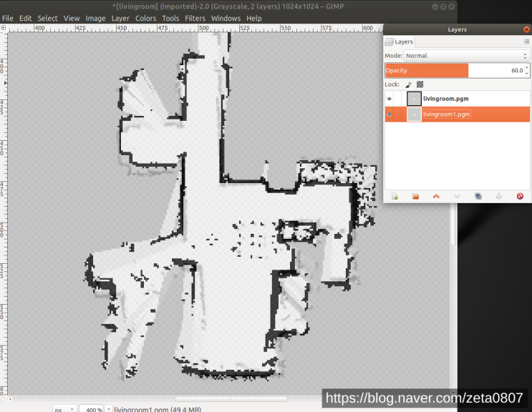Maximize the GIMP image window
The image size is (532, 412).
pyautogui.click(x=443, y=6)
